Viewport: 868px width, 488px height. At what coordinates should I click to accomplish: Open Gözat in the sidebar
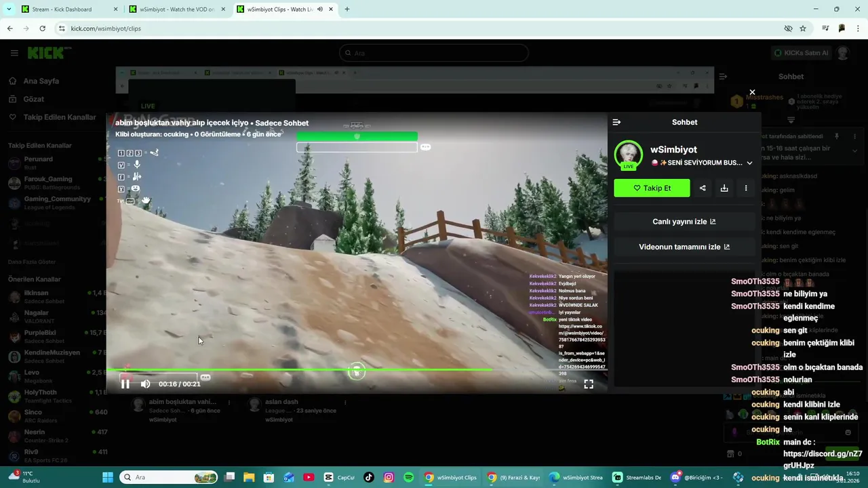(x=33, y=99)
